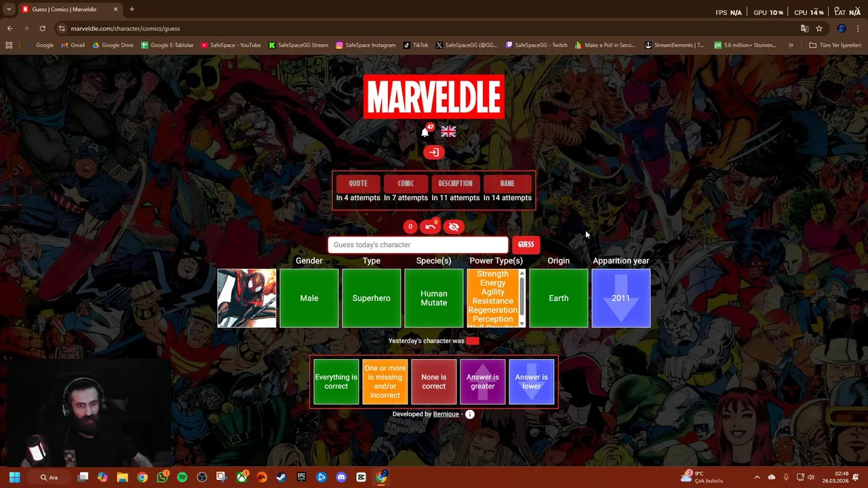Change language via the UK flag icon

(448, 131)
